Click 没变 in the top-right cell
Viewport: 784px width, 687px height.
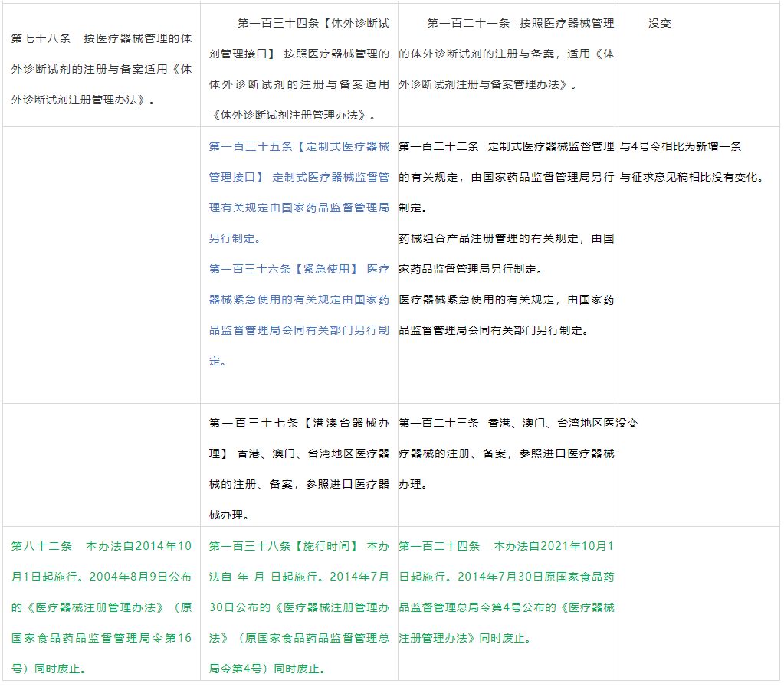click(x=659, y=24)
